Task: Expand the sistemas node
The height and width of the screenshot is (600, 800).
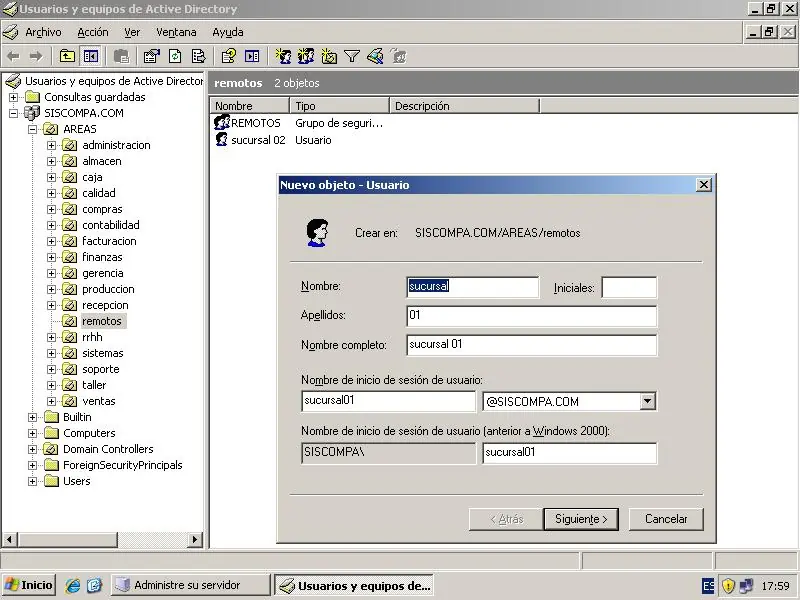Action: [x=51, y=354]
